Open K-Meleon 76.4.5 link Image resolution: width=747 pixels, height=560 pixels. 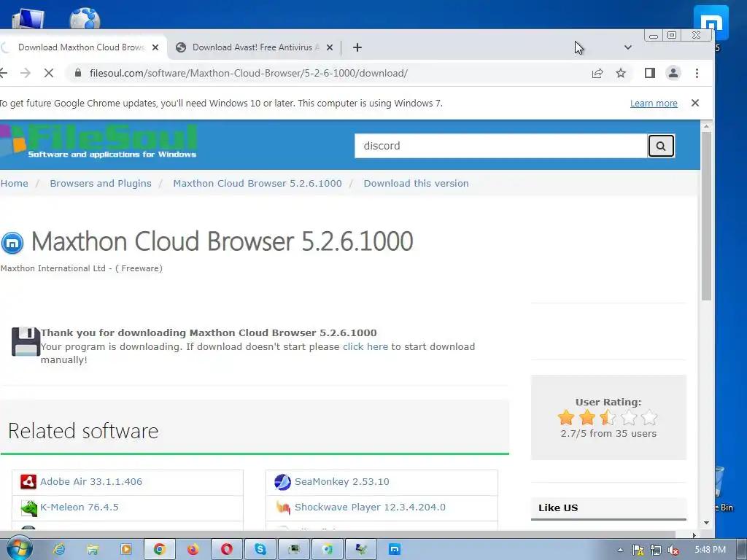coord(79,507)
